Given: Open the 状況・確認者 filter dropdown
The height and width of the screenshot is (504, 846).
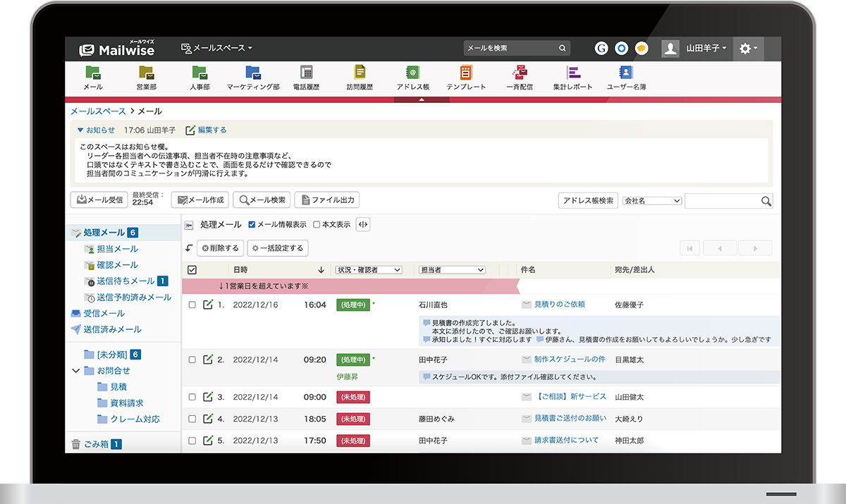Looking at the screenshot, I should coord(369,270).
